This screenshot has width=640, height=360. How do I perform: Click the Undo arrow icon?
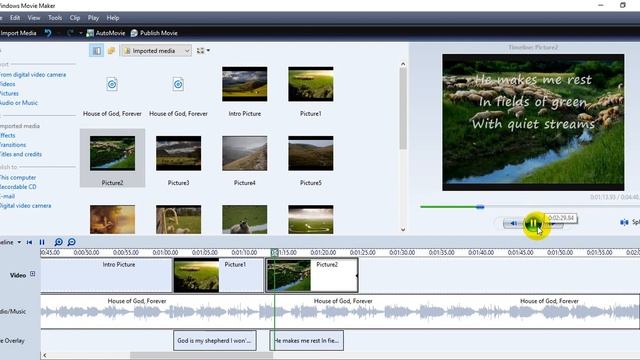(48, 33)
